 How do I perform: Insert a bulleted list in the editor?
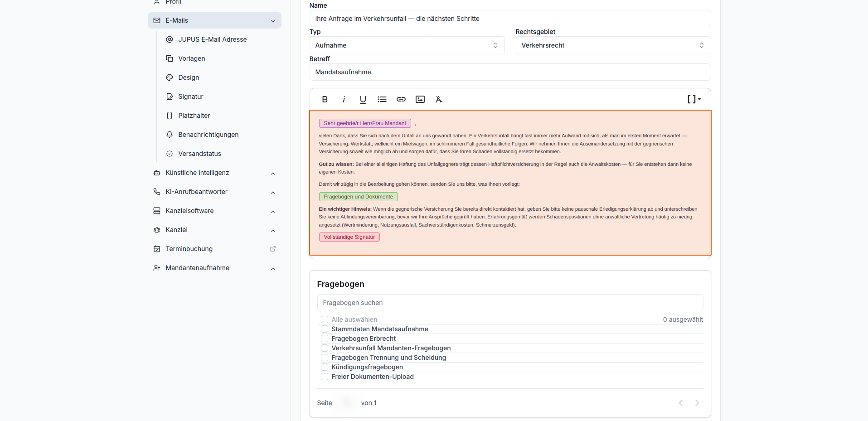click(x=382, y=99)
